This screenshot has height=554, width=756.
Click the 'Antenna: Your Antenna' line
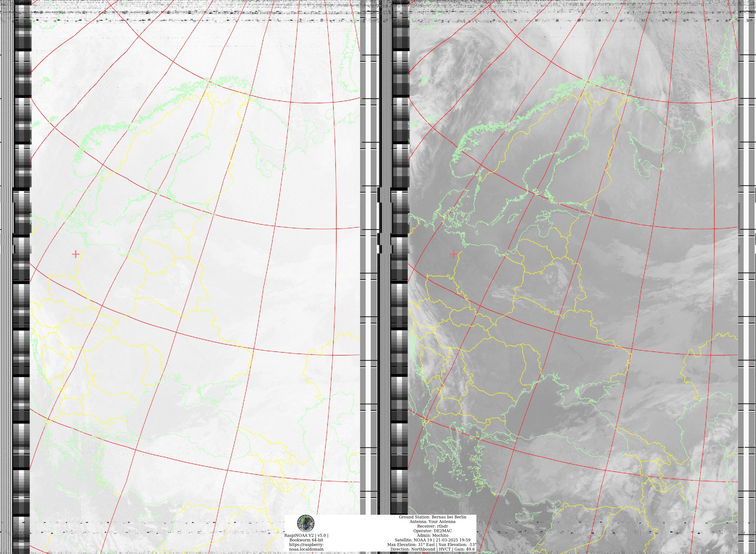tap(433, 522)
